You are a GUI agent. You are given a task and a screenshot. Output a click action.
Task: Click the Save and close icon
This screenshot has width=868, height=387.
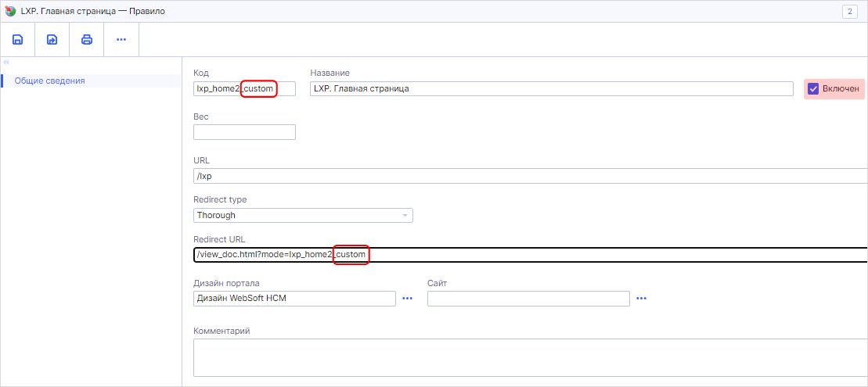(x=52, y=40)
